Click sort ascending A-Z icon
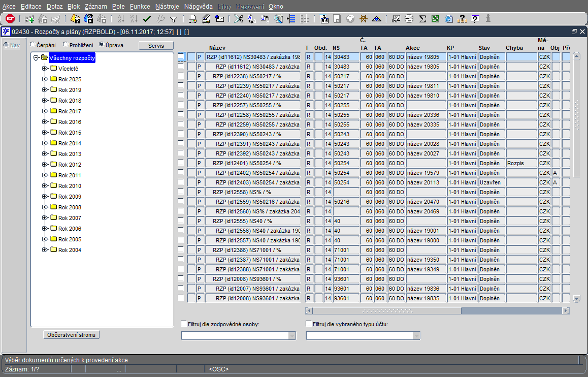The image size is (588, 377). [121, 19]
